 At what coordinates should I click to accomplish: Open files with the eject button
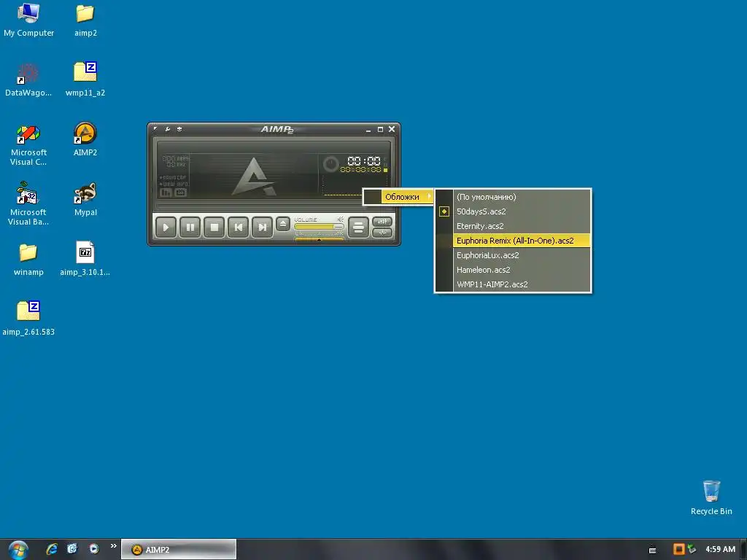(x=283, y=224)
